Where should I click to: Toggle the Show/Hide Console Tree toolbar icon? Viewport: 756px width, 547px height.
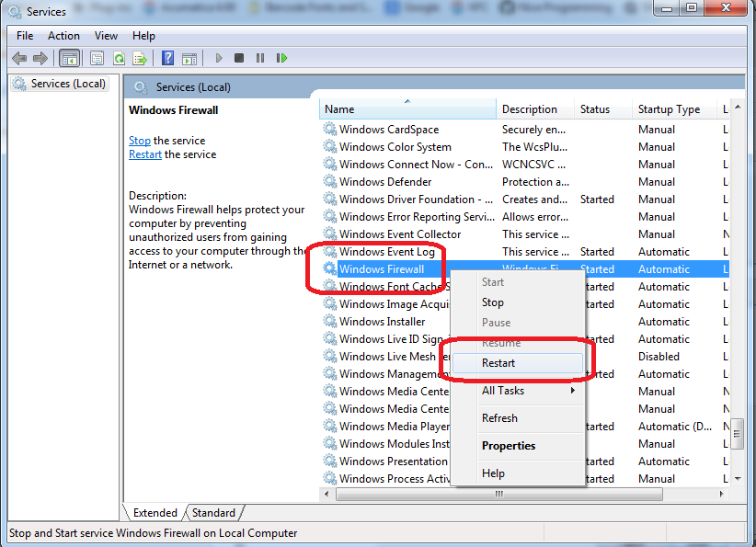pyautogui.click(x=69, y=59)
